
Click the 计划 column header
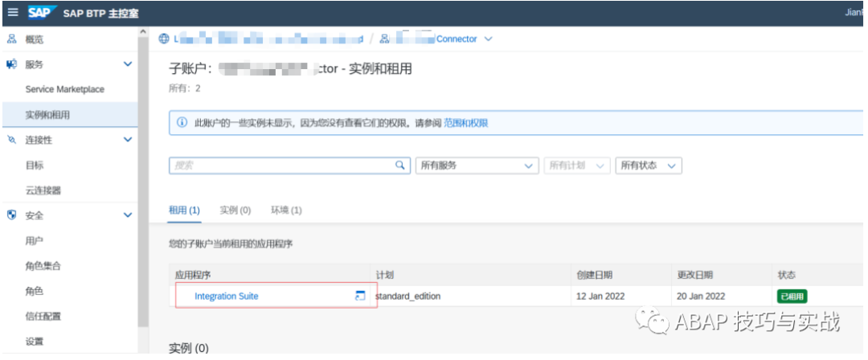[385, 276]
